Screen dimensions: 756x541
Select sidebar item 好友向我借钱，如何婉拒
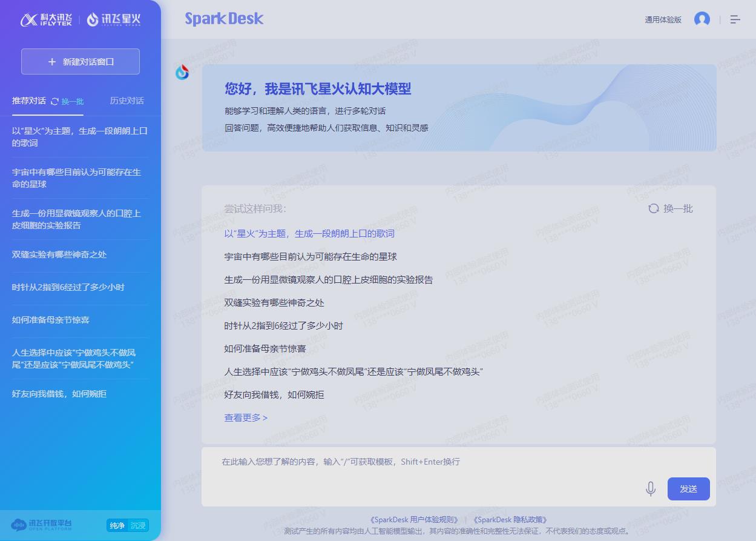click(x=59, y=394)
